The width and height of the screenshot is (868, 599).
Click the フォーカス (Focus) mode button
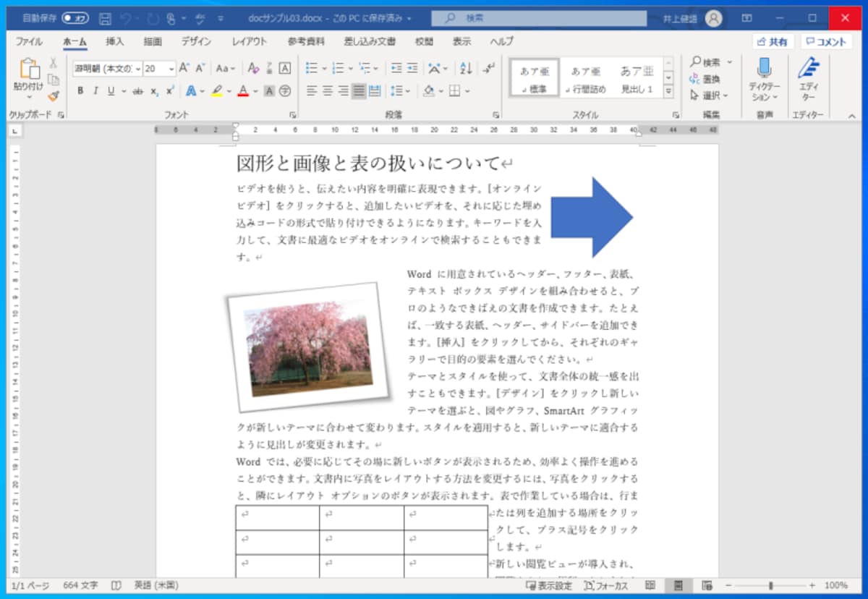pyautogui.click(x=606, y=585)
